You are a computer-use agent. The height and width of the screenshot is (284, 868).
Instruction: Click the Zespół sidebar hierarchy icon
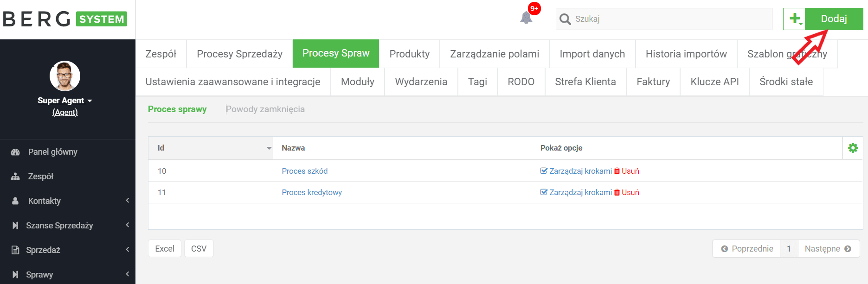(15, 177)
